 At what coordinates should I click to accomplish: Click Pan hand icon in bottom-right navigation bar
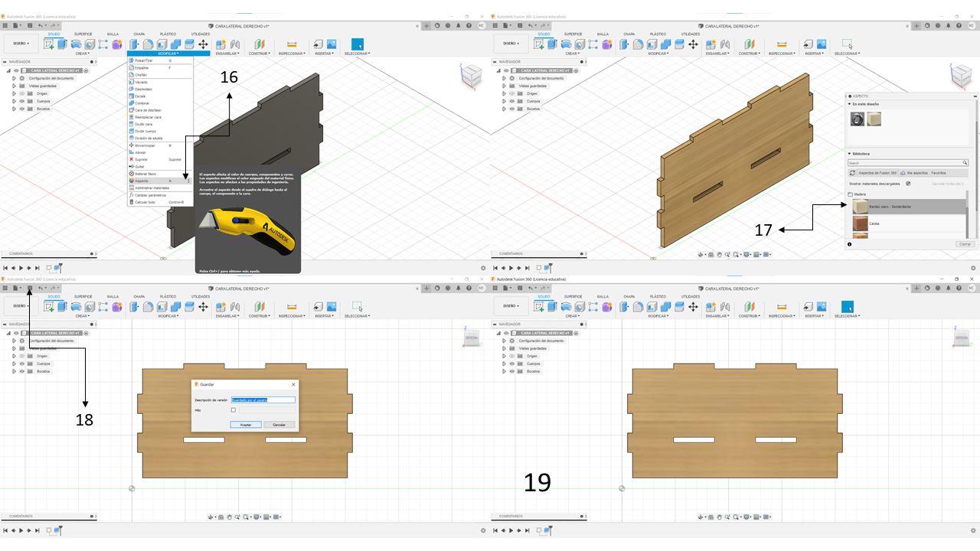719,517
